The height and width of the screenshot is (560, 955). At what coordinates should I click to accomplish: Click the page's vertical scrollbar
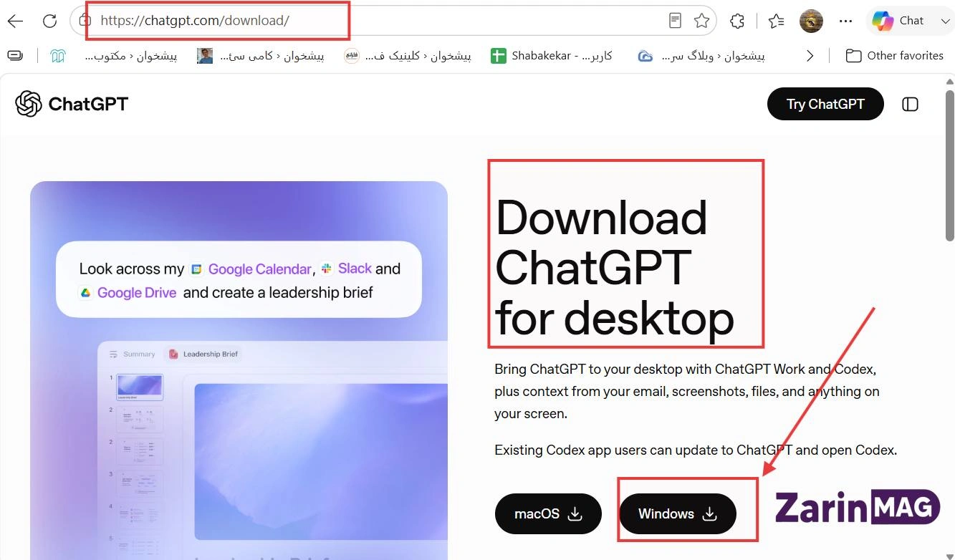pos(949,167)
